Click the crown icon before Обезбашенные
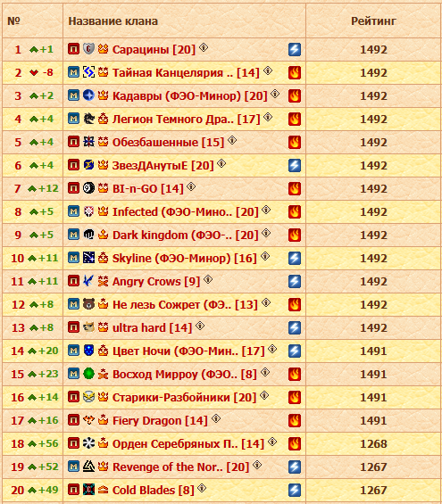The image size is (442, 504). point(103,142)
